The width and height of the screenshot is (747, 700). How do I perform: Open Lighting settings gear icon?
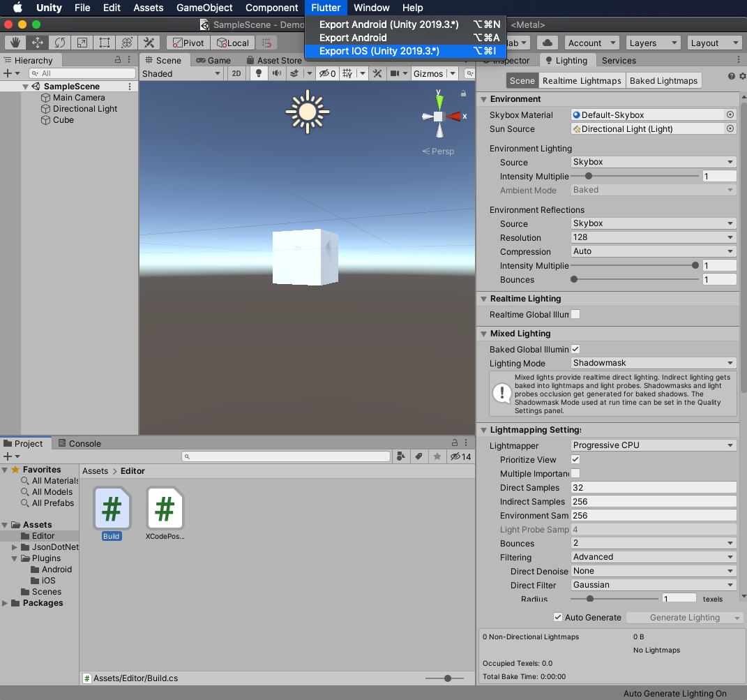pos(742,76)
